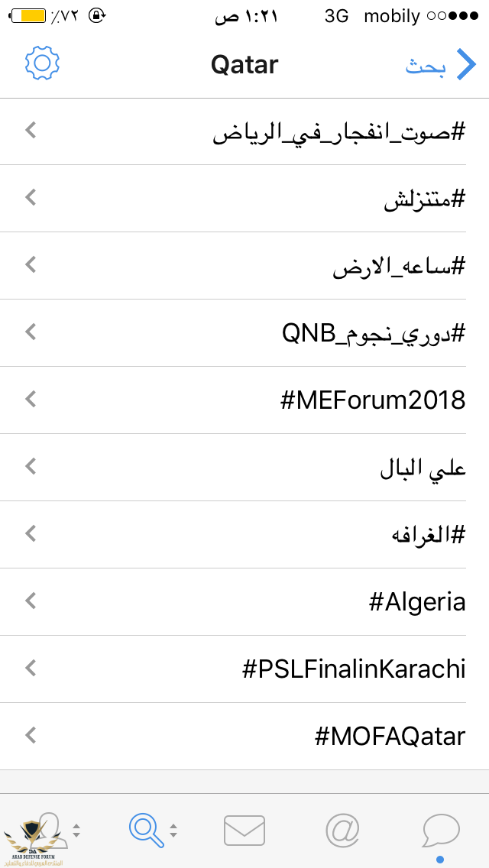Toggle the arrows beside the search tab
This screenshot has width=489, height=868.
[173, 831]
